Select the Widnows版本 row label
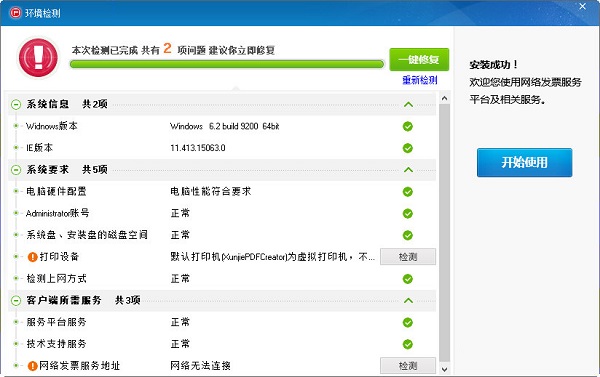The image size is (600, 377). tap(52, 126)
